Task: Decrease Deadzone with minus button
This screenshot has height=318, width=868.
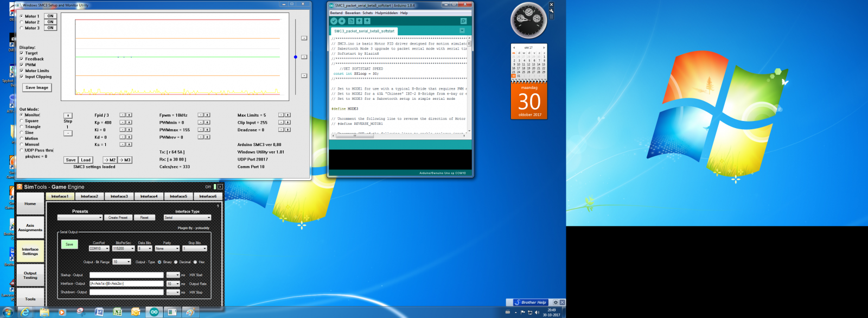Action: coord(281,130)
